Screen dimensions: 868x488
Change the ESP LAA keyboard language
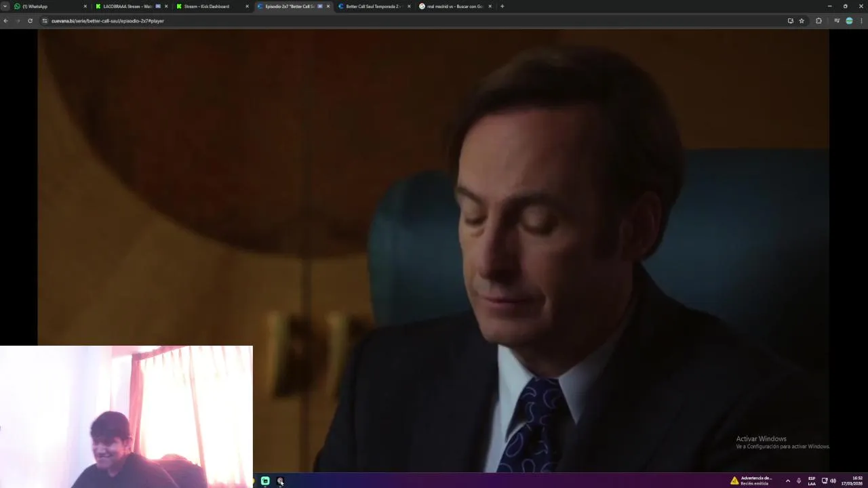point(812,481)
